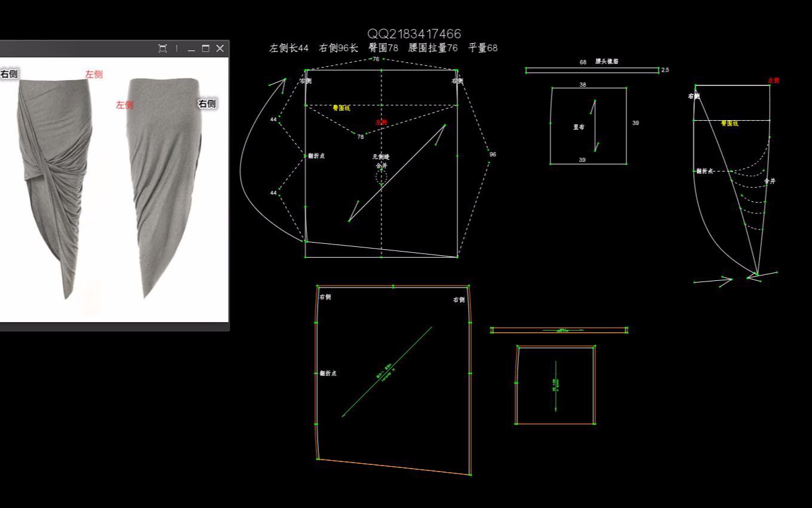Click the image viewer's fit-to-screen icon
The height and width of the screenshot is (508, 812).
click(162, 48)
